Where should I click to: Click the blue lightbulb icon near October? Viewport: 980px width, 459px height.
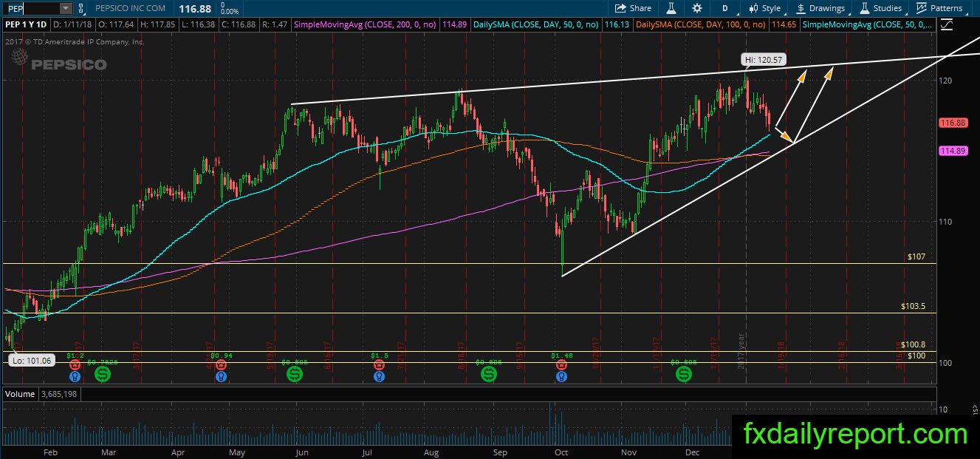[562, 376]
